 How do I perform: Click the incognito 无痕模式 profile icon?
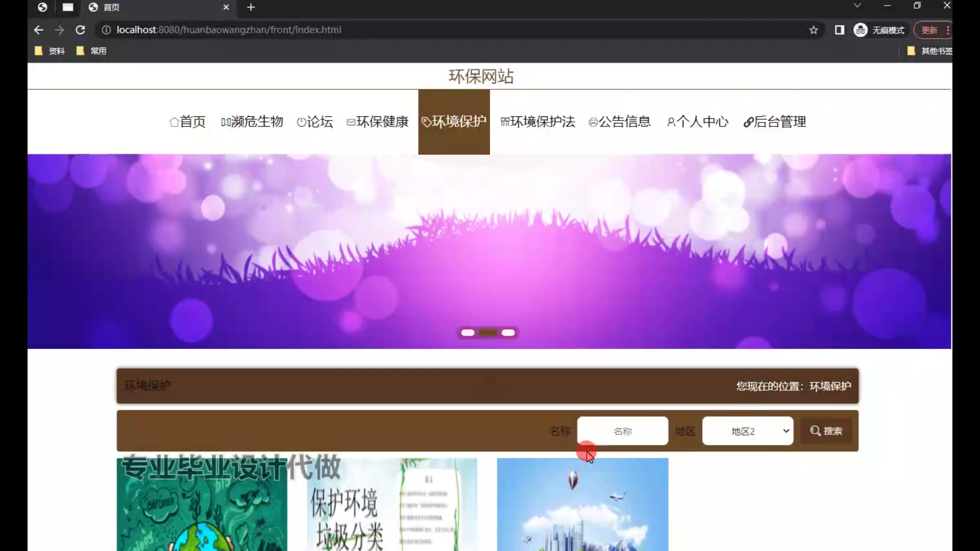tap(879, 30)
